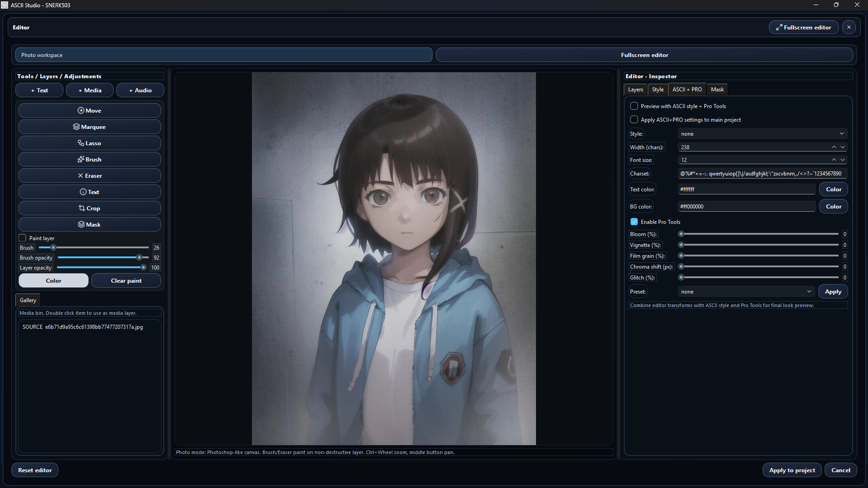
Task: Select the Move tool
Action: coord(89,110)
